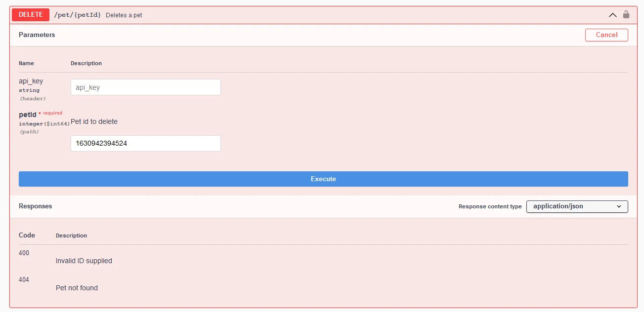The image size is (644, 312).
Task: Click the '(path)' location label
Action: pyautogui.click(x=29, y=132)
